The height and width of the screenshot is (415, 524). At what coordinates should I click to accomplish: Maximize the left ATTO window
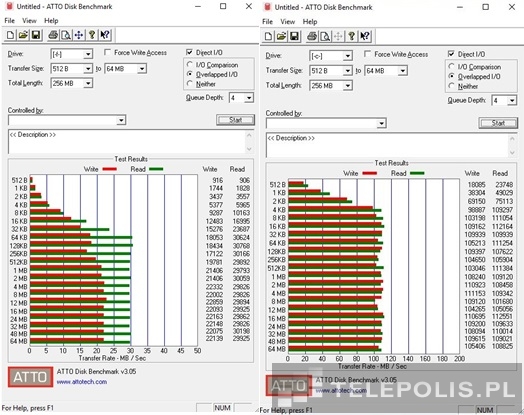(223, 6)
